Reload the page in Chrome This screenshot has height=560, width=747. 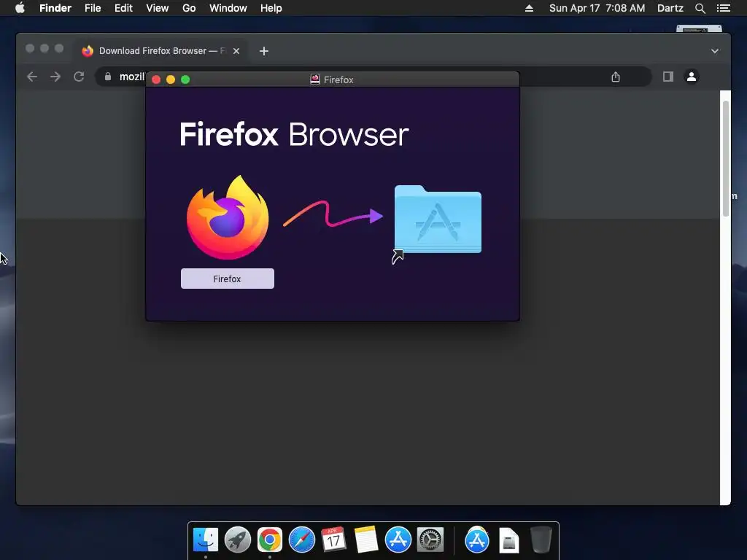[x=79, y=77]
